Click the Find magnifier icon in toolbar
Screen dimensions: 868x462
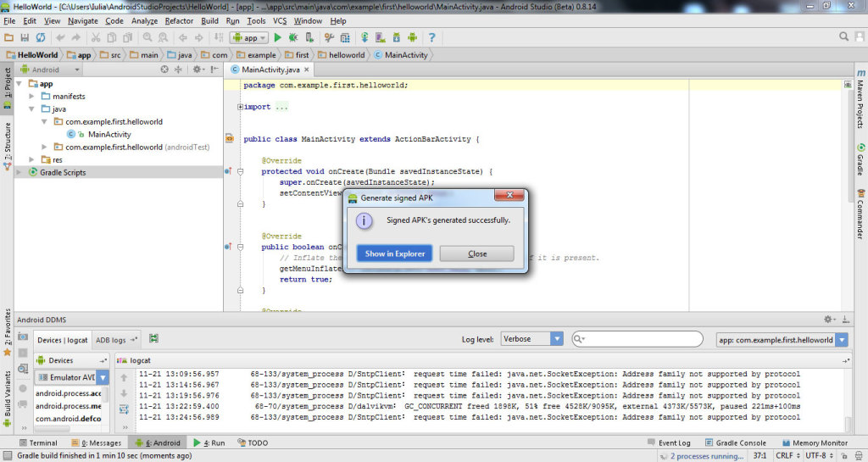point(147,37)
